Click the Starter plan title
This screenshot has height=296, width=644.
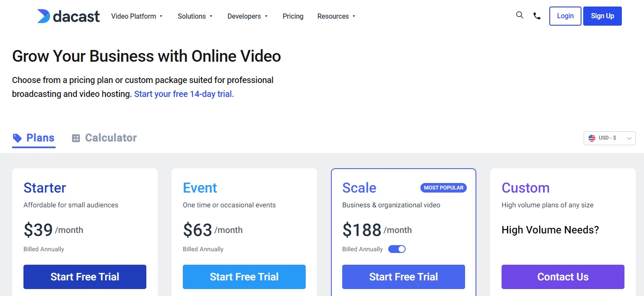(x=45, y=188)
